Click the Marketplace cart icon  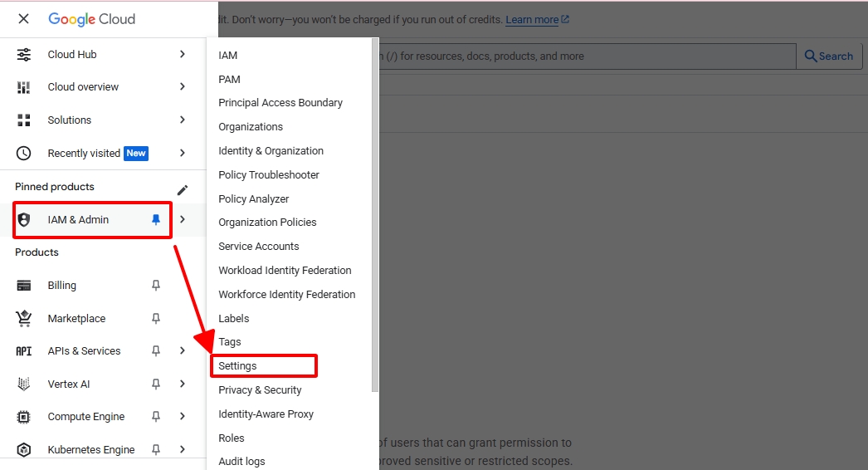[x=24, y=318]
